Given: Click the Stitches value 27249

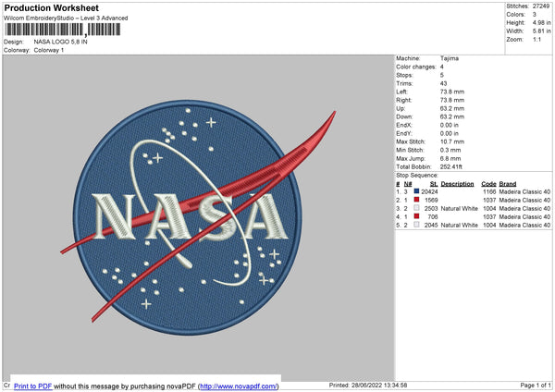Looking at the screenshot, I should click(541, 6).
